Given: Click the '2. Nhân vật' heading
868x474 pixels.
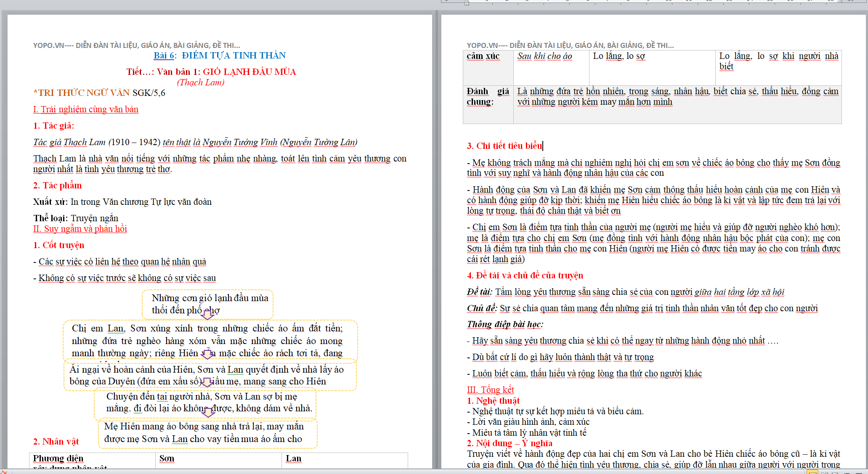Looking at the screenshot, I should click(x=56, y=442).
